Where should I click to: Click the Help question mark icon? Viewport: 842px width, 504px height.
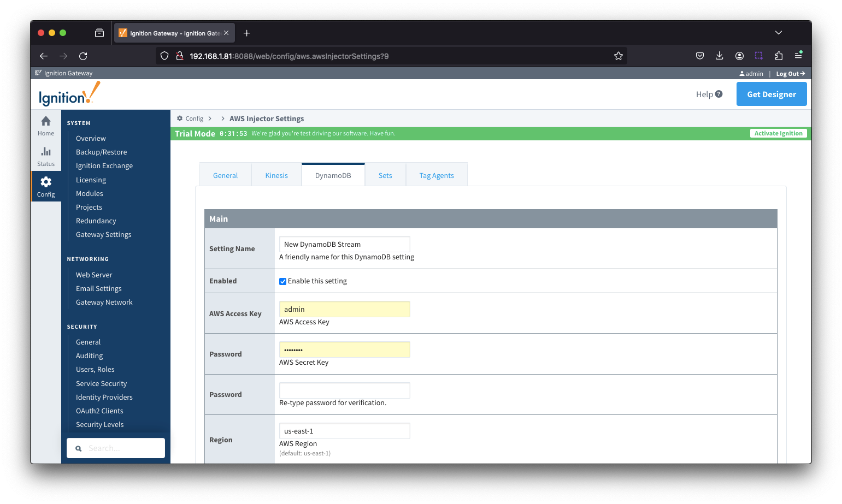pos(719,94)
